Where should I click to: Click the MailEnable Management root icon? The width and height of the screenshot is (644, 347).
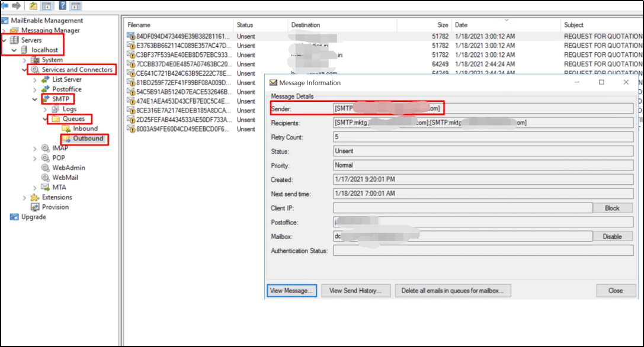[5, 21]
